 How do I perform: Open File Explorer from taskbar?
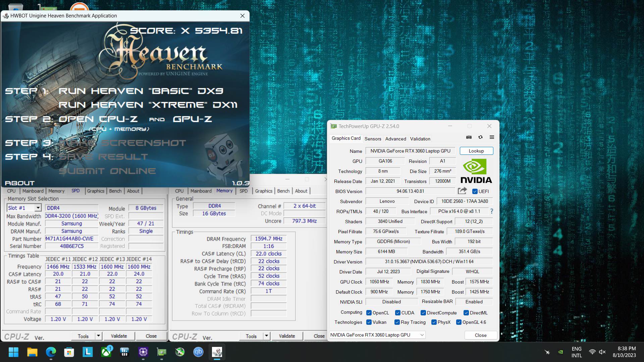(x=32, y=352)
